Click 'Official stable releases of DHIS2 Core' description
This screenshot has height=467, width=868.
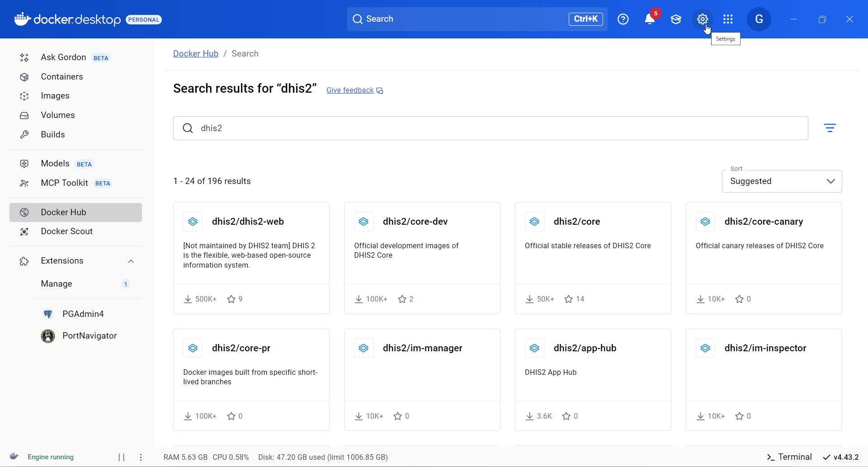point(588,246)
